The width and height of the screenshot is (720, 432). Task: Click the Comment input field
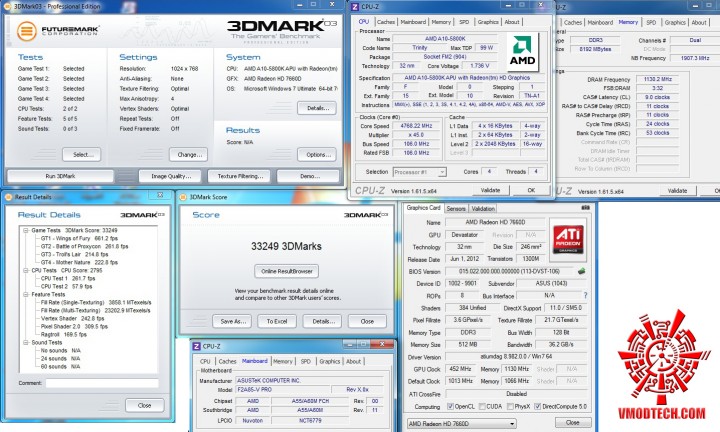(x=102, y=383)
